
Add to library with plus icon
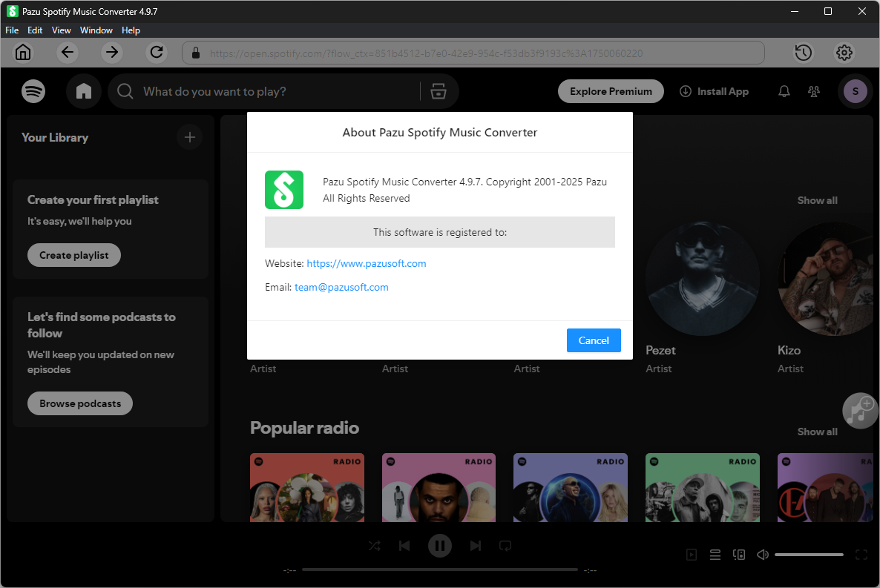point(190,137)
